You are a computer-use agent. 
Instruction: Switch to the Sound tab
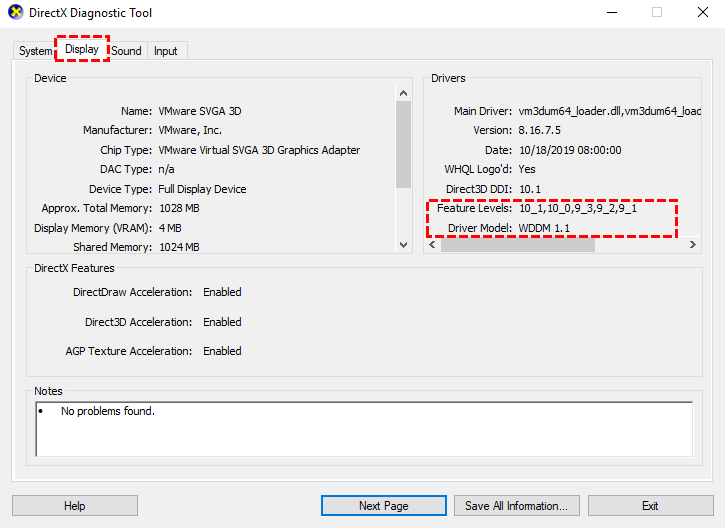pos(126,51)
